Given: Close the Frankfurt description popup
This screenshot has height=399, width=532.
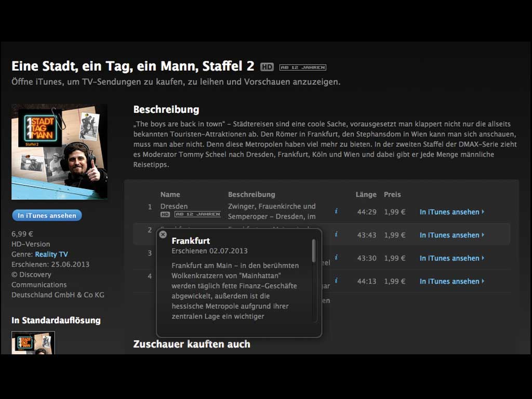Looking at the screenshot, I should 163,235.
